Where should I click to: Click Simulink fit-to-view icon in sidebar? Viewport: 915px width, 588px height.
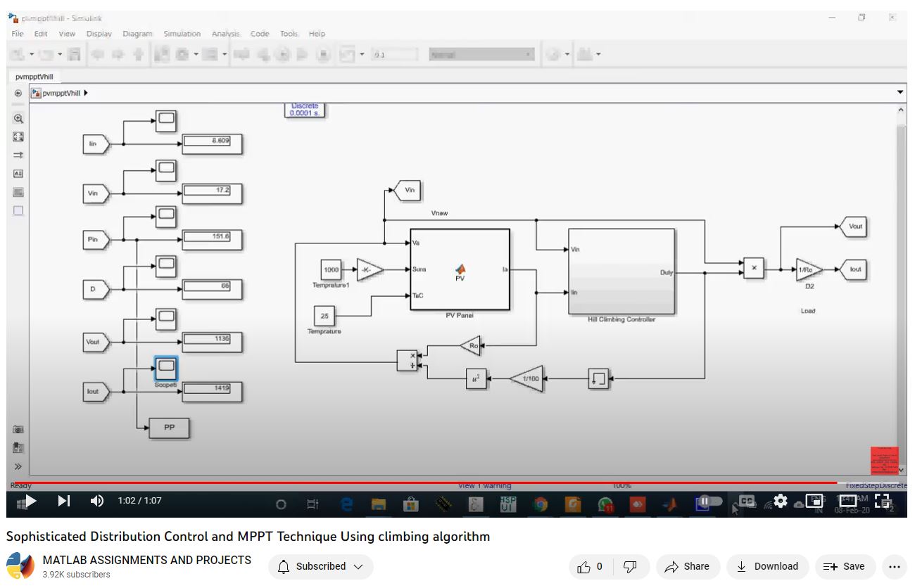coord(18,137)
